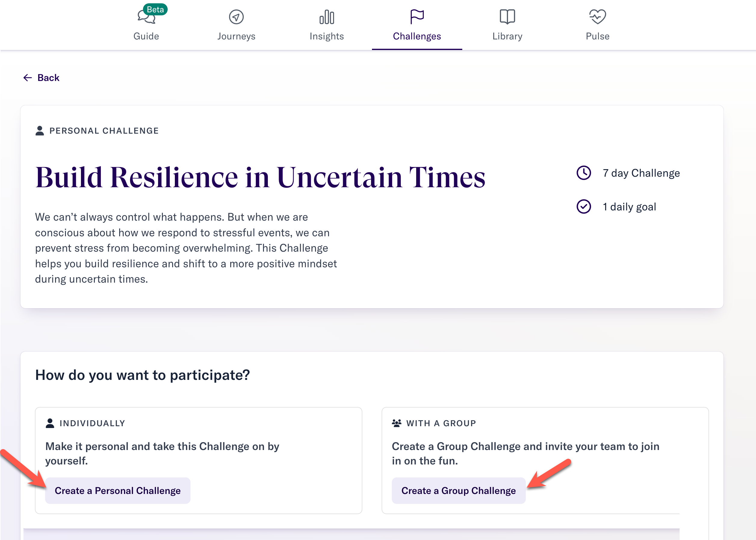Click the Journeys compass icon
Image resolution: width=756 pixels, height=540 pixels.
coord(236,17)
